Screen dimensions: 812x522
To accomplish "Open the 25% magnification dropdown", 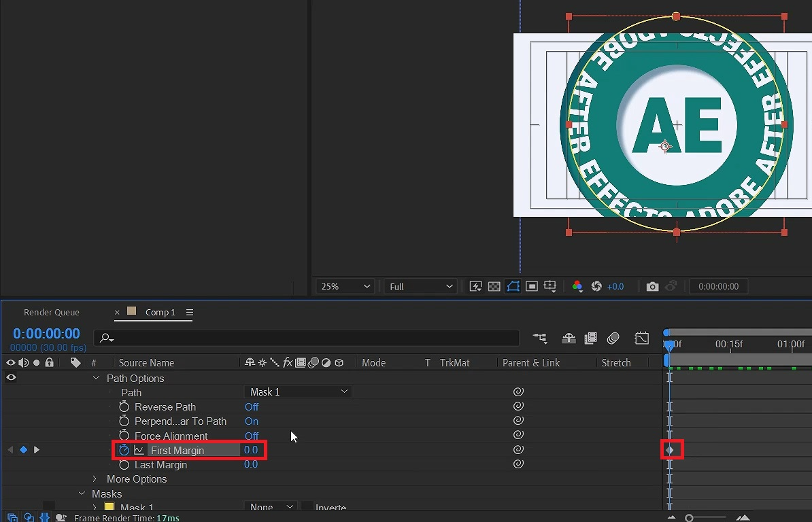I will pos(345,286).
